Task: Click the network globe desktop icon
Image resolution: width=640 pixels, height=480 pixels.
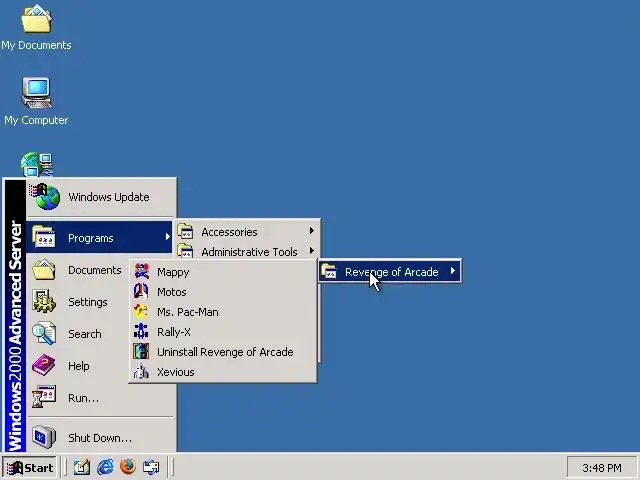Action: click(37, 164)
